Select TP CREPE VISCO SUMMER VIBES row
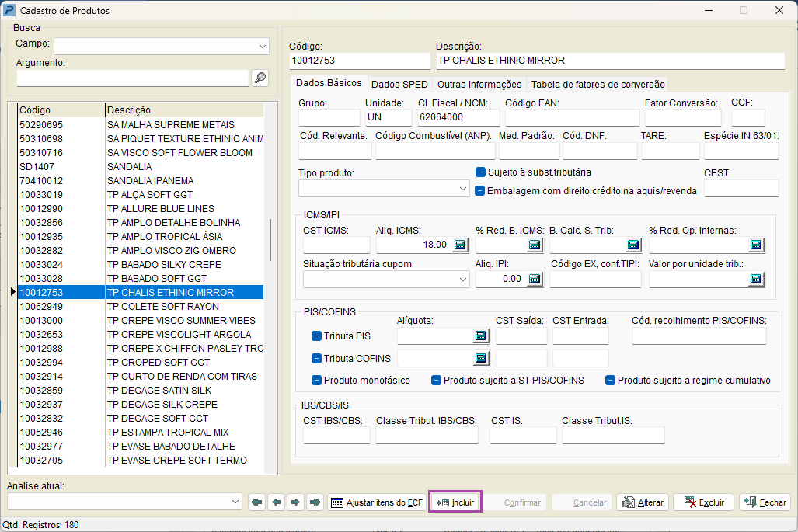Image resolution: width=798 pixels, height=532 pixels. pos(181,321)
